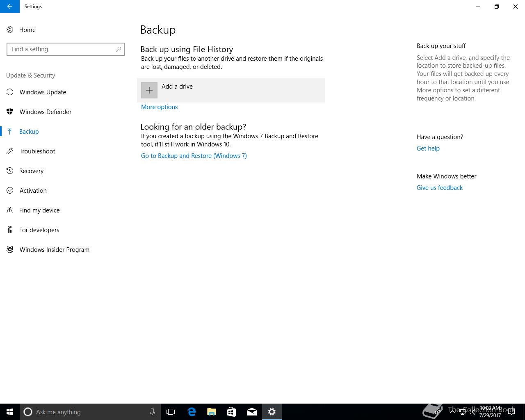
Task: Launch Microsoft Edge from the taskbar
Action: coord(192,412)
